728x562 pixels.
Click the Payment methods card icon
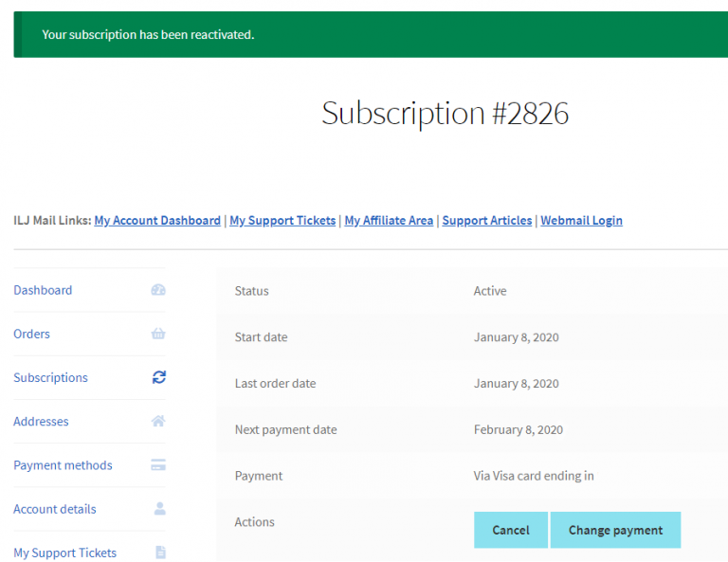pos(158,465)
